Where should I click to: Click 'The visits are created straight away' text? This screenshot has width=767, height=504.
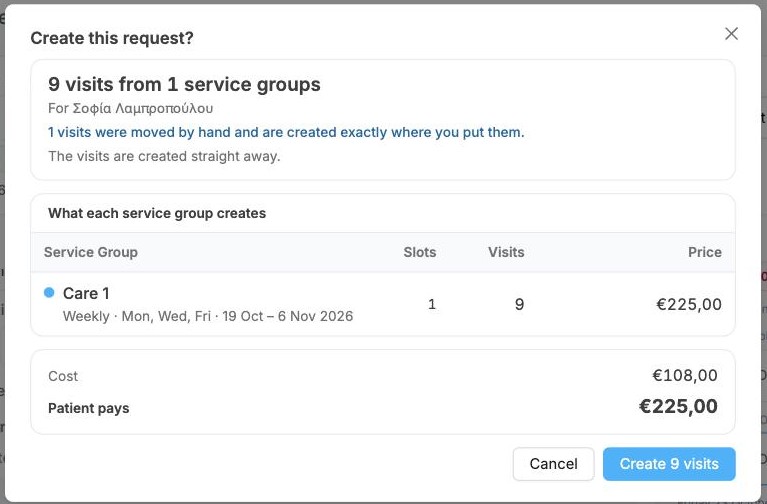tap(164, 156)
